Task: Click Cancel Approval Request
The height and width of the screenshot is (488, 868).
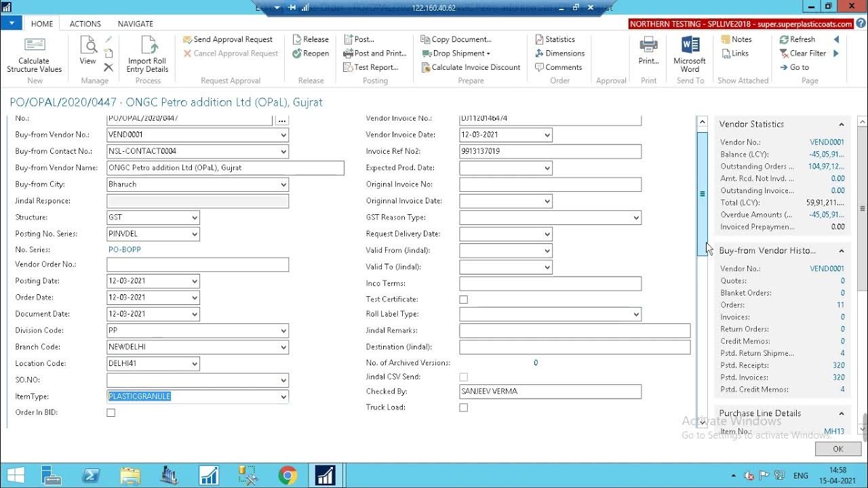Action: (231, 54)
